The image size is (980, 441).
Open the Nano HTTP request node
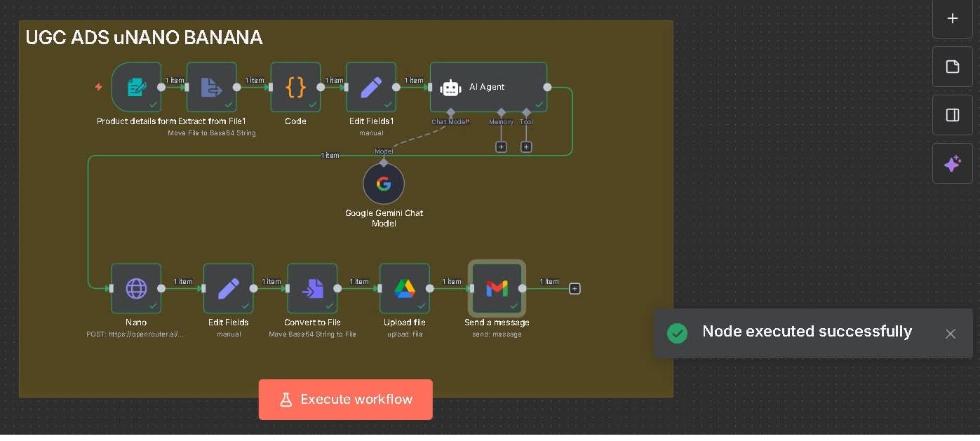point(136,288)
